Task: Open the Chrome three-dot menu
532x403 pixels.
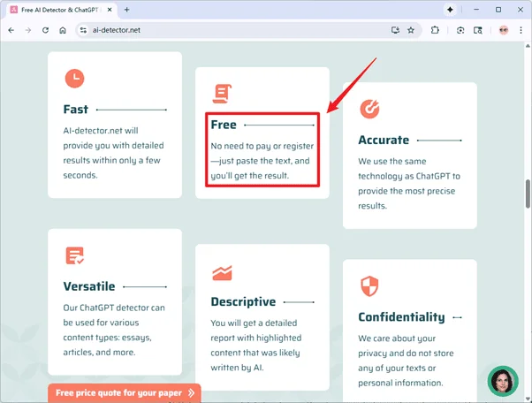Action: tap(521, 30)
